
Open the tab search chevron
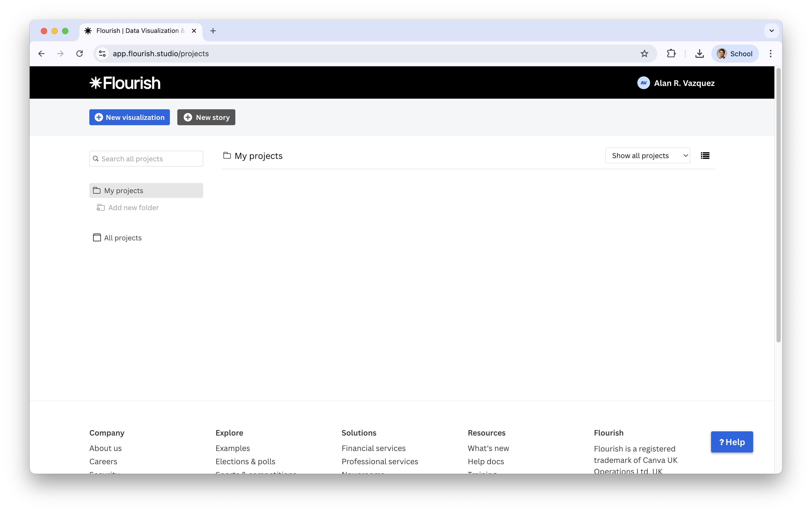click(771, 31)
